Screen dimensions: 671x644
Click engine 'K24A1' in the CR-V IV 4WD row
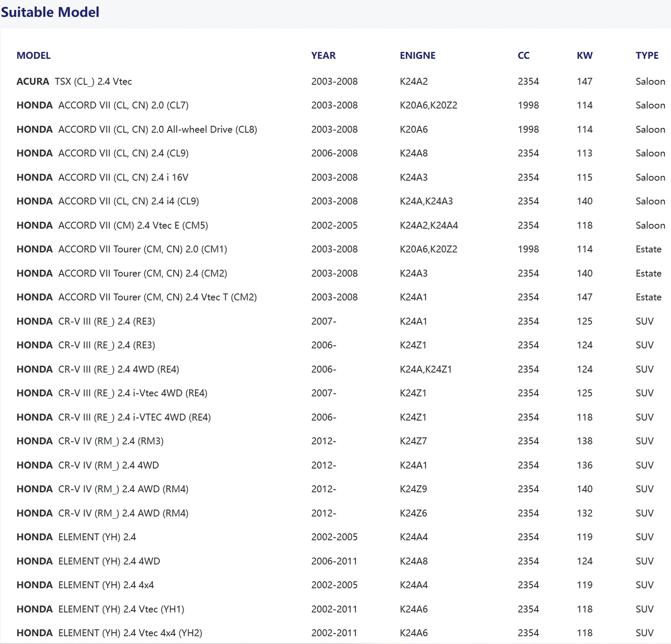coord(413,465)
